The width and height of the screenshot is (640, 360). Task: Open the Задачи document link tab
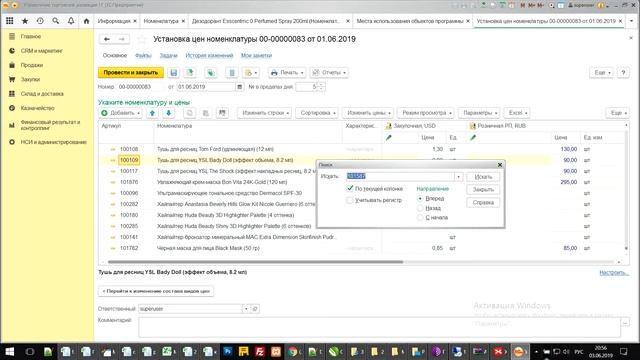tap(168, 56)
